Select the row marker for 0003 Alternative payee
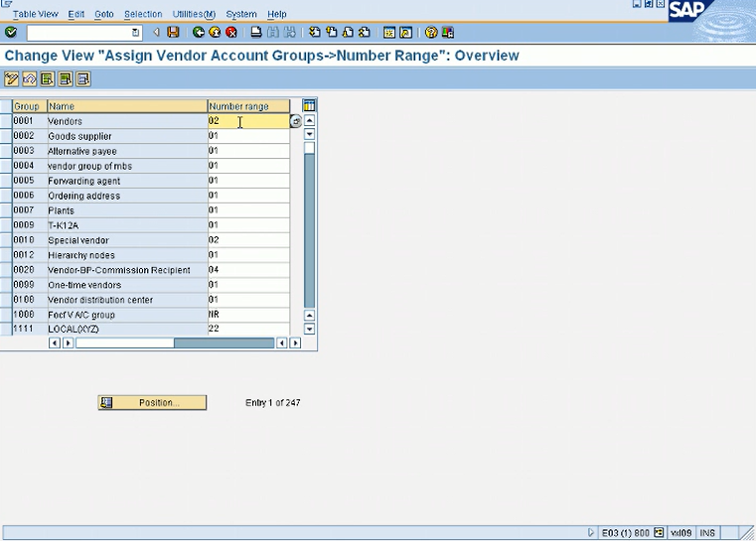This screenshot has height=541, width=756. tap(6, 151)
